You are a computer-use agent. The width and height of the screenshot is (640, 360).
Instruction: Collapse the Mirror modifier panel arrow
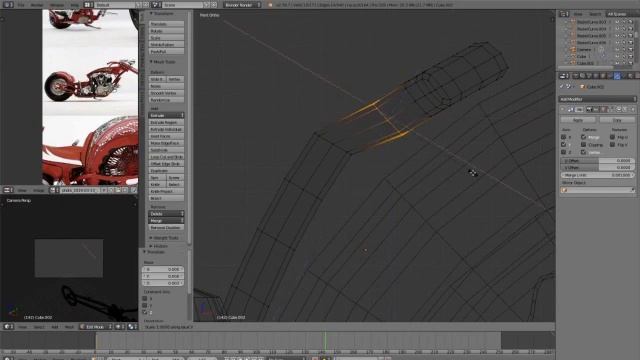562,109
